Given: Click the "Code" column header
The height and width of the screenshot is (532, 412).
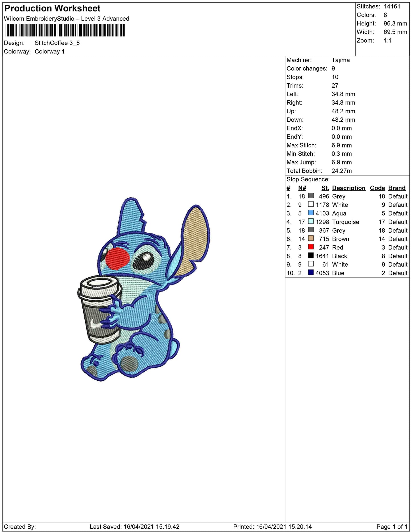Looking at the screenshot, I should (378, 188).
